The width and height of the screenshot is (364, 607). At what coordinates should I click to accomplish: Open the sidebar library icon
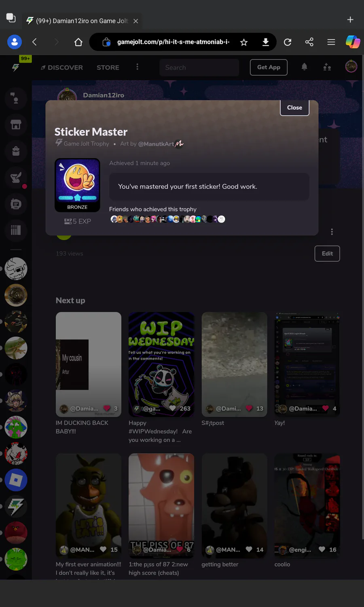16,230
